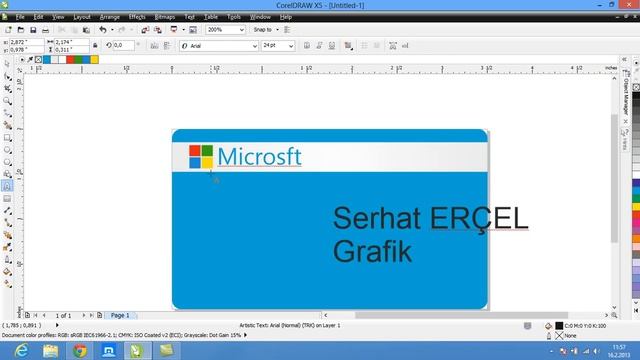Click the Paste icon in the toolbar
Screen dimensions: 640x360
coord(86,30)
